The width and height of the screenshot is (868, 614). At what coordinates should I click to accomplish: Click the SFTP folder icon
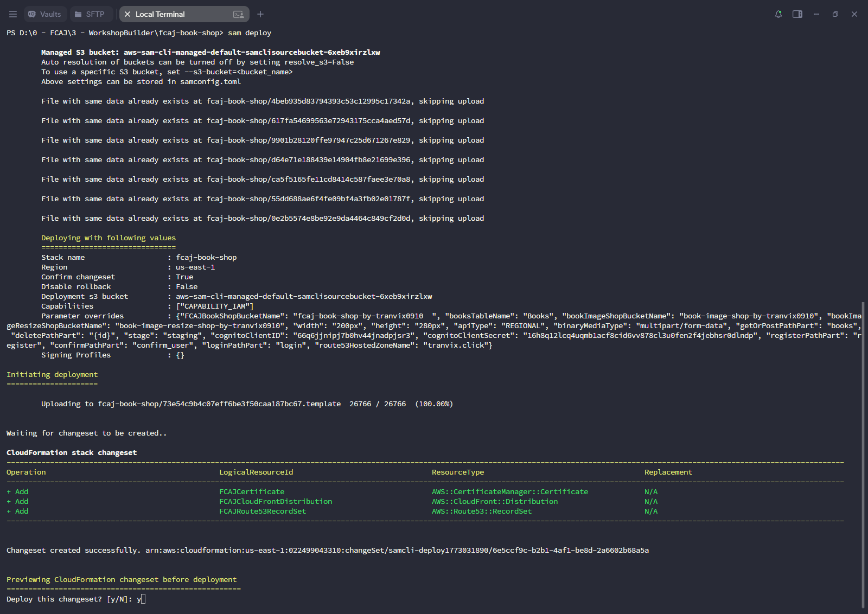tap(78, 14)
